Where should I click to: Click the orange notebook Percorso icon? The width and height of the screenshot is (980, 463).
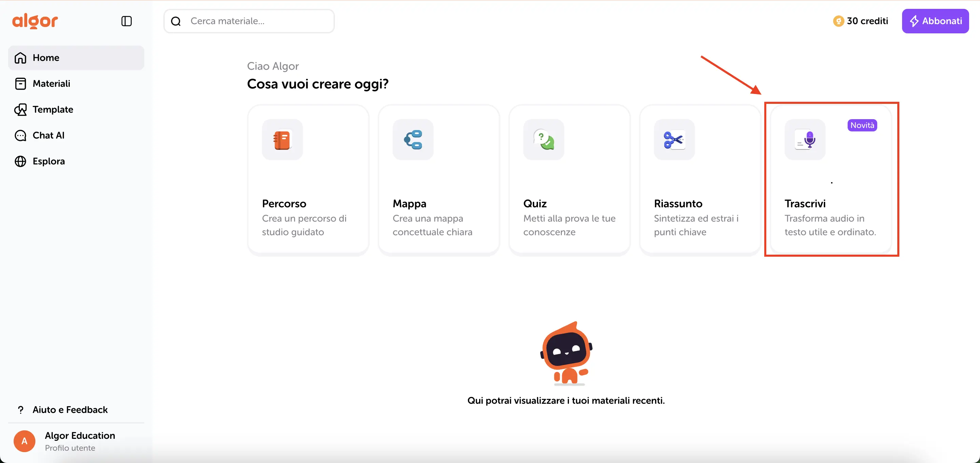(x=282, y=140)
